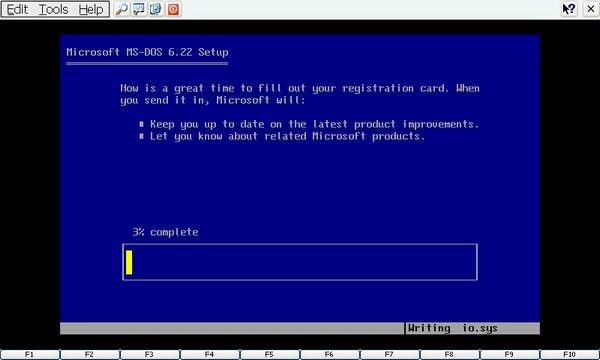The height and width of the screenshot is (360, 600).
Task: Open the Edit menu
Action: tap(17, 9)
